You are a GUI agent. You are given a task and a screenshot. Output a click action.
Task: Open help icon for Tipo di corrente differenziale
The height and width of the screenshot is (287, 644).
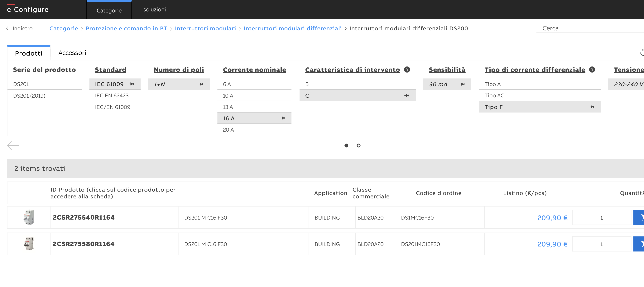point(592,70)
